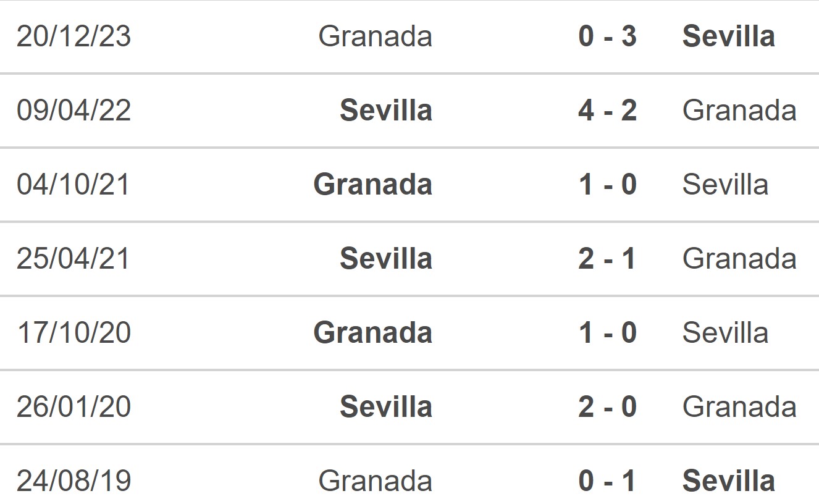Select Granada in the 20/12/23 row
The height and width of the screenshot is (504, 819).
(375, 36)
